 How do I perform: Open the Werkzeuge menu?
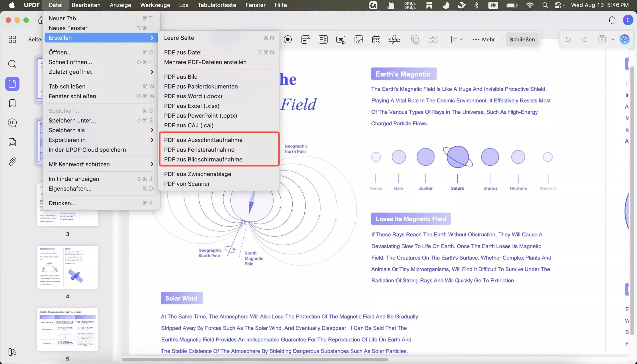[155, 5]
